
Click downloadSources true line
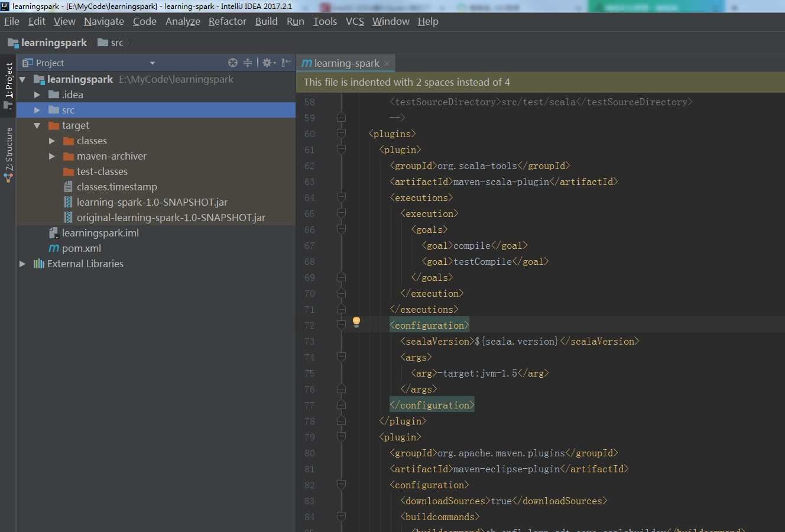pyautogui.click(x=504, y=501)
